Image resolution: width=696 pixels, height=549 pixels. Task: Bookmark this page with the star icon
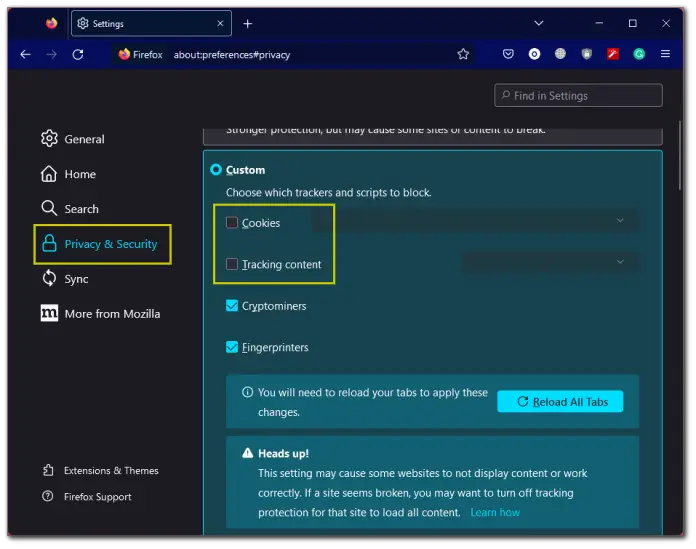463,54
